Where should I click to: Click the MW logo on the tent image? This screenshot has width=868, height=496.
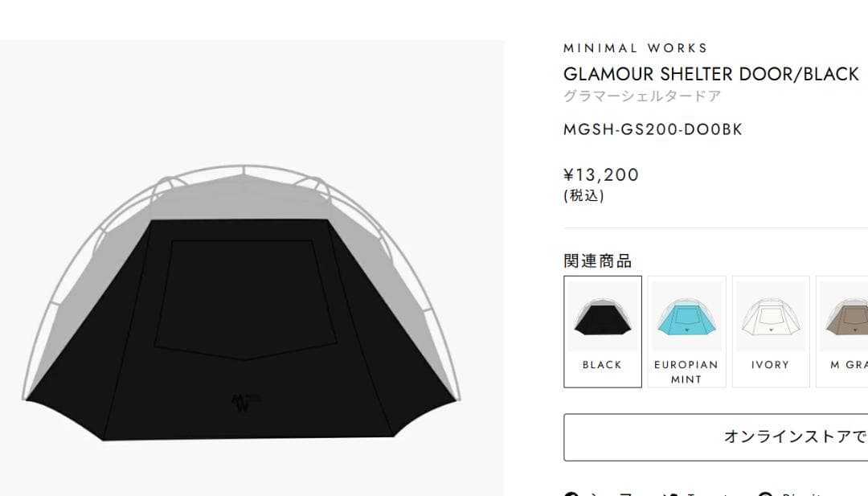(244, 403)
